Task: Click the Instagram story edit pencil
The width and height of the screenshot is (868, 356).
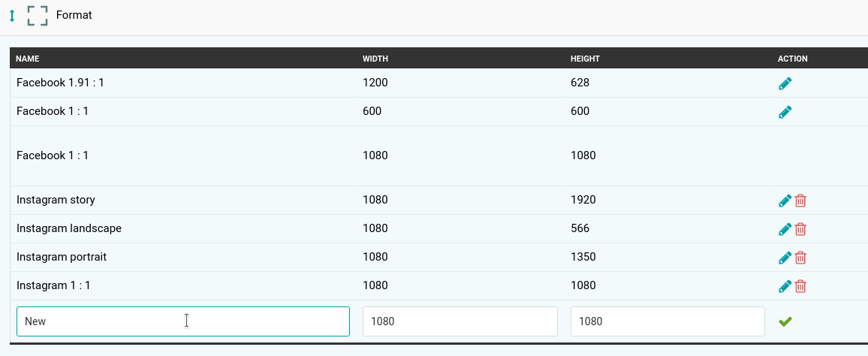Action: 785,201
